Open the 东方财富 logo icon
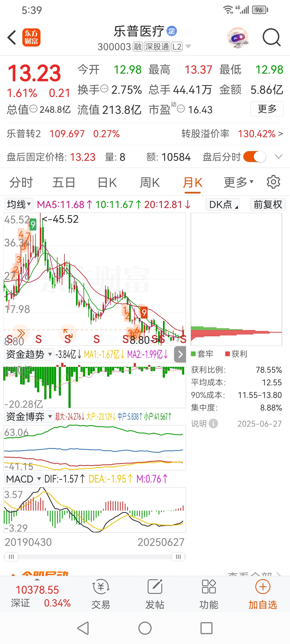Viewport: 290px width, 644px height. point(31,38)
